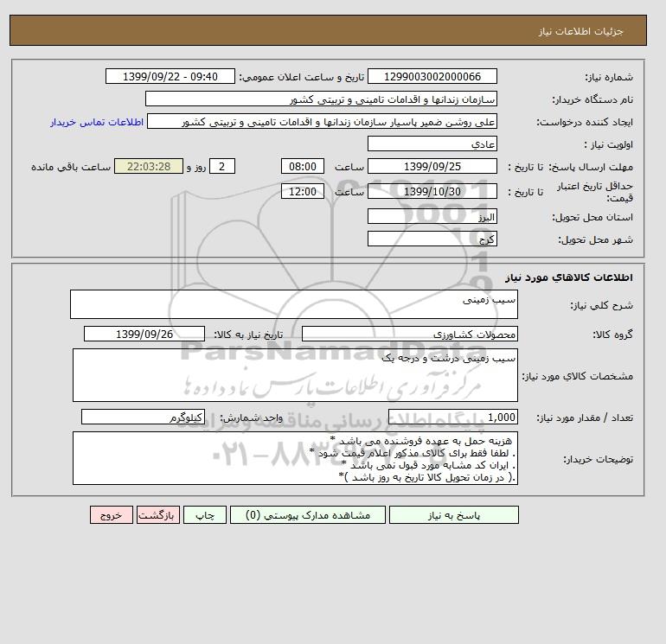Click the remaining days field showing 2

pyautogui.click(x=221, y=167)
